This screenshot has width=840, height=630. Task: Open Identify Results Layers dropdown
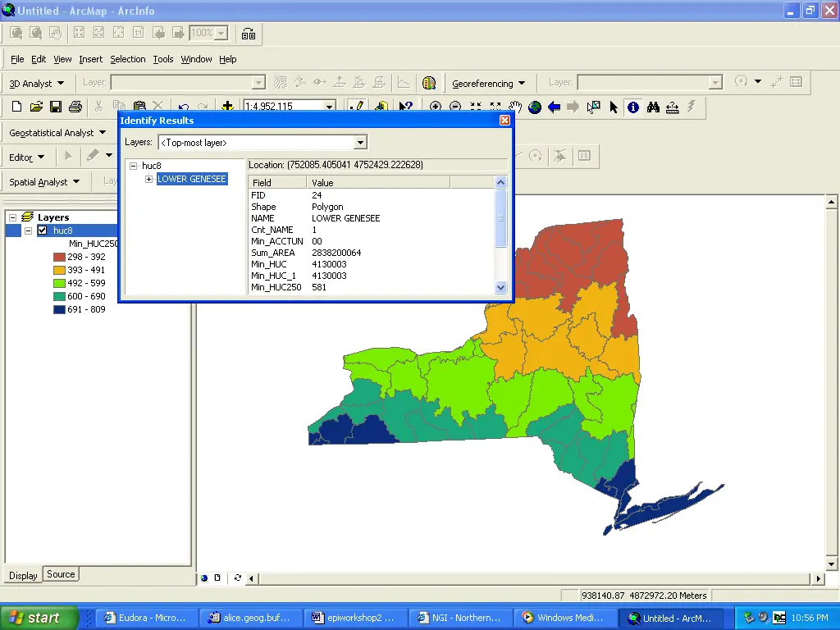coord(361,143)
